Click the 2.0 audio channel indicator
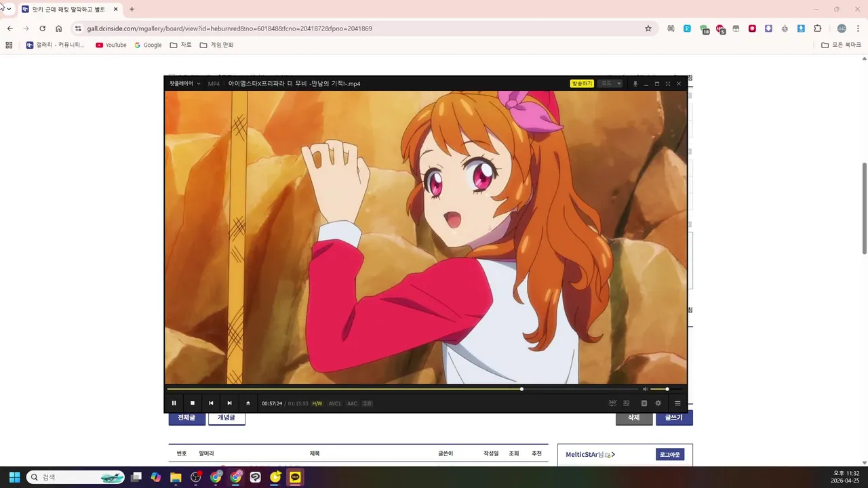 point(368,403)
